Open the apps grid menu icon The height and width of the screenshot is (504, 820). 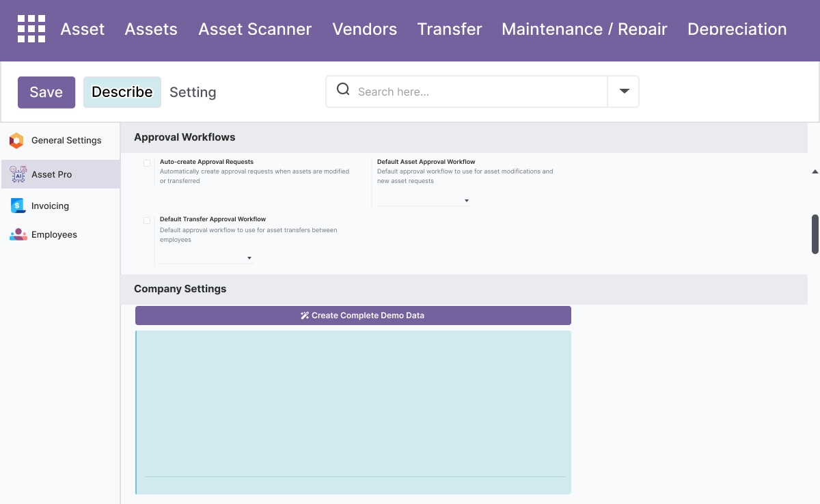[x=31, y=29]
